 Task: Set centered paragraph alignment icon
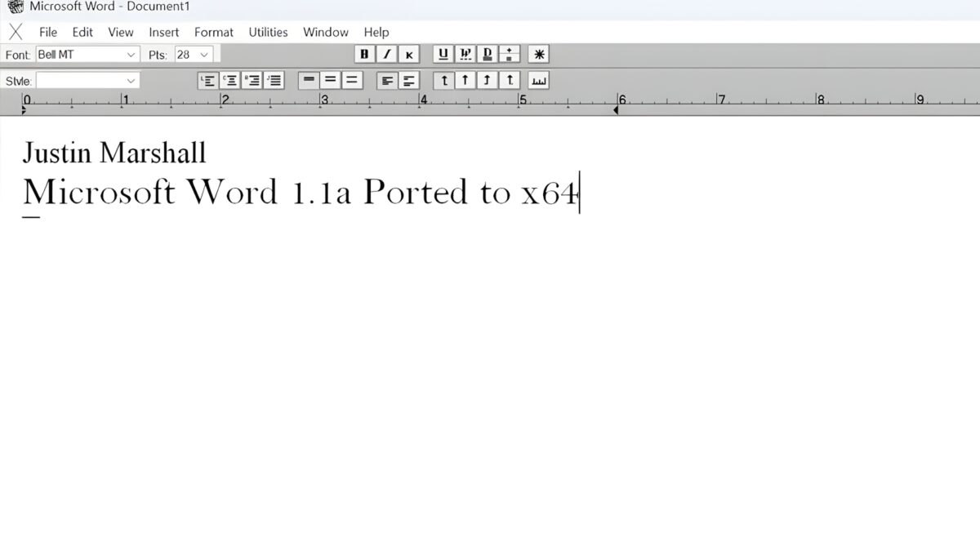click(x=230, y=80)
